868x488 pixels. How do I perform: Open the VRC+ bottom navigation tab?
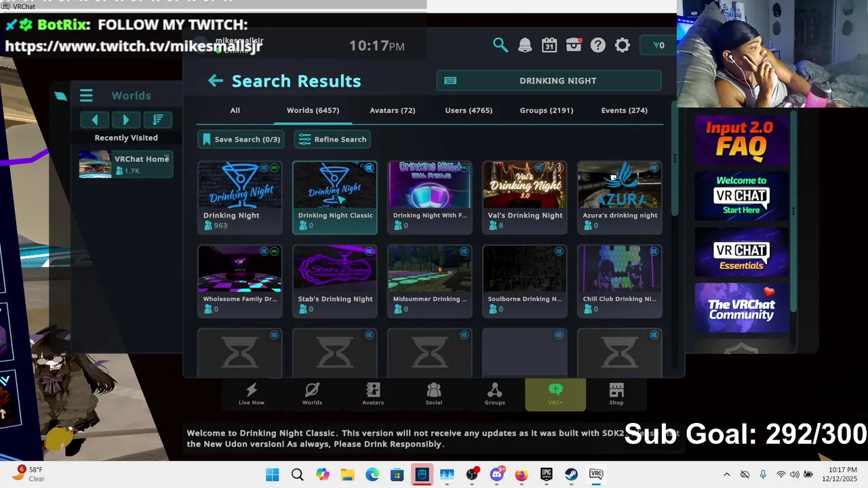pyautogui.click(x=555, y=394)
